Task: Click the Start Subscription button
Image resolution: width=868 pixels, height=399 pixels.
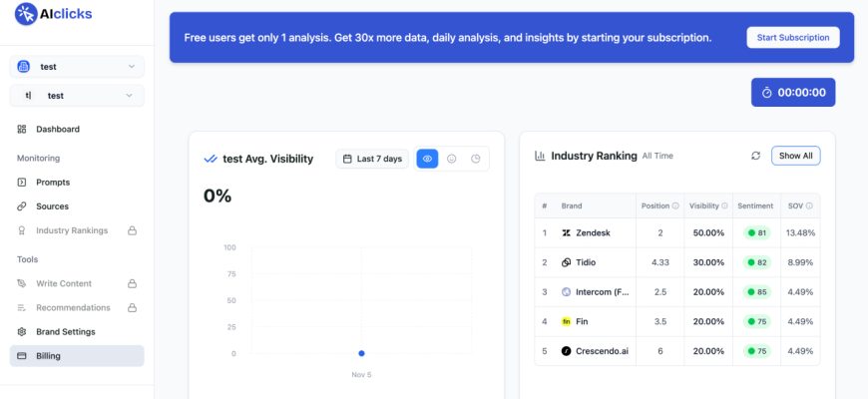Action: coord(793,38)
